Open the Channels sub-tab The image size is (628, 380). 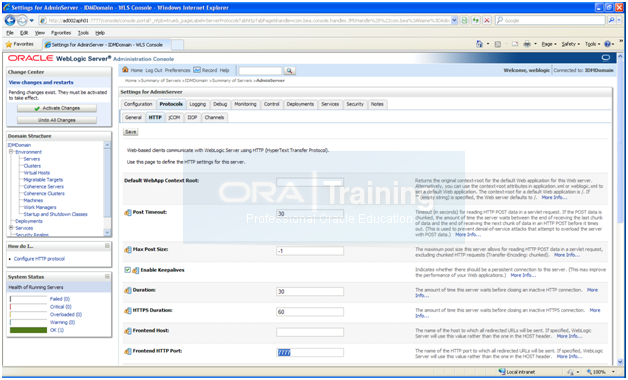click(214, 117)
